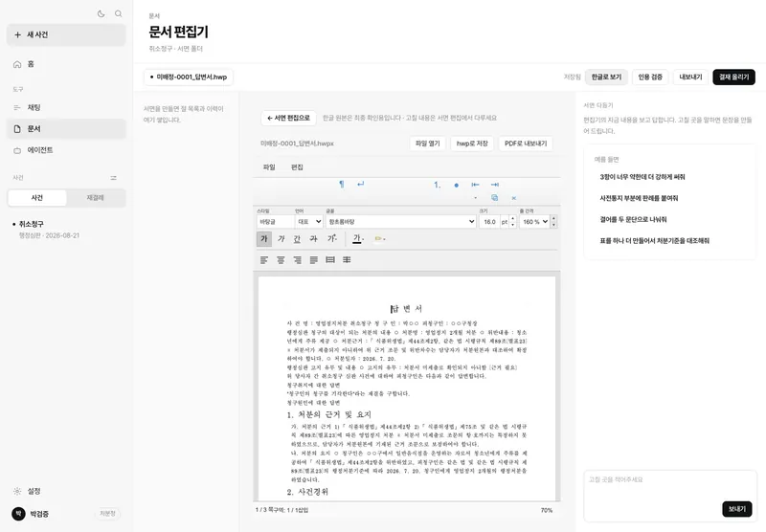
Task: Send message with 보내기 button
Action: click(x=737, y=509)
